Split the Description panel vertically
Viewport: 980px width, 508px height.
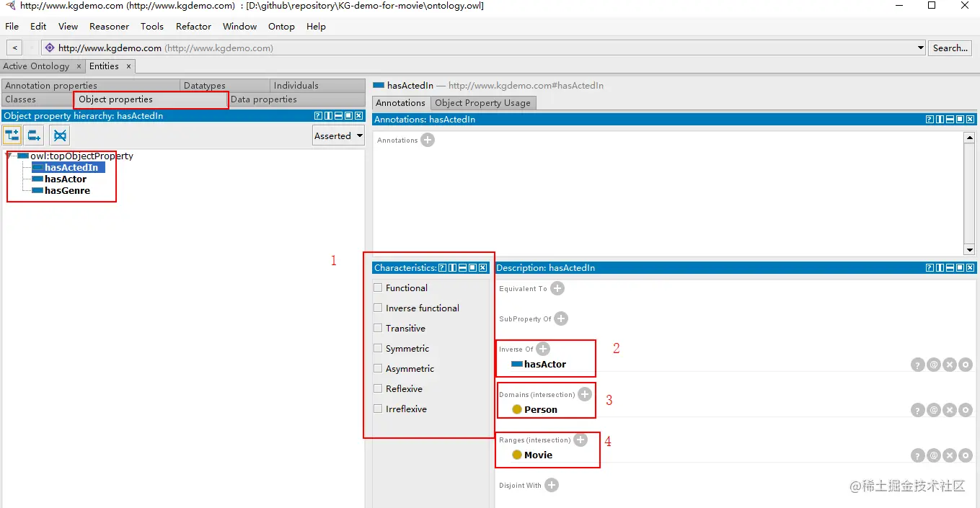coord(940,267)
